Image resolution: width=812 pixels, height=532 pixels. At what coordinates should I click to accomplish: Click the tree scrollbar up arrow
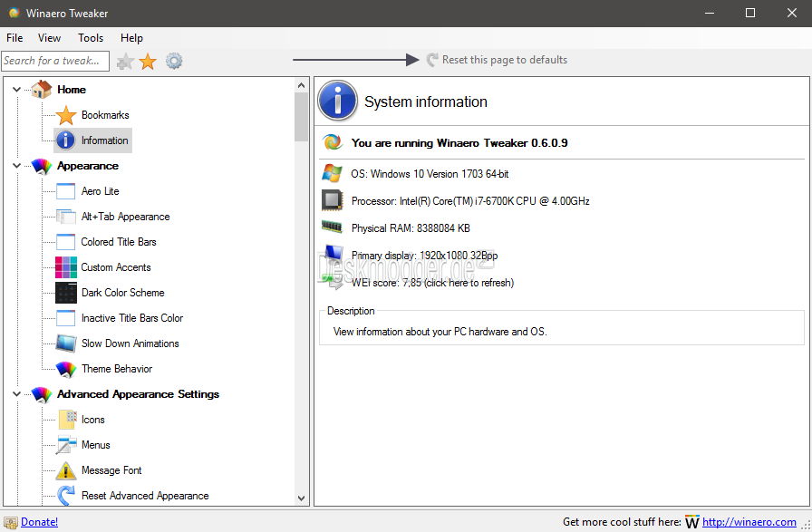tap(302, 85)
